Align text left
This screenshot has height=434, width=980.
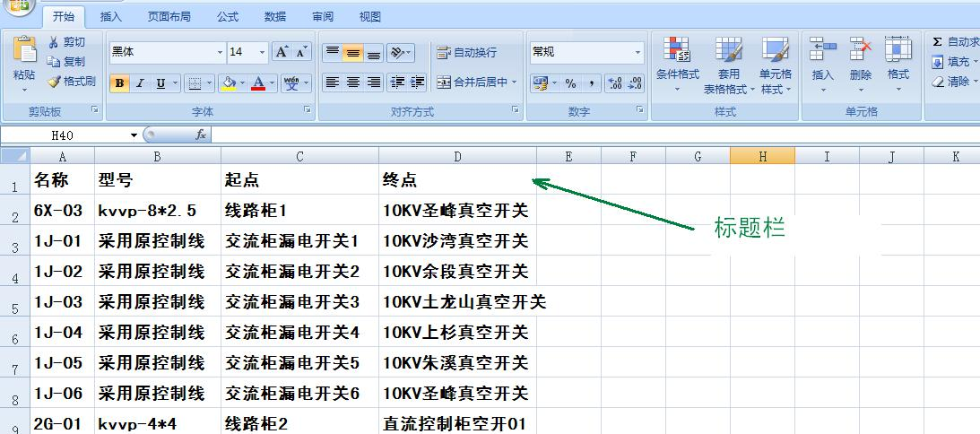pos(334,82)
